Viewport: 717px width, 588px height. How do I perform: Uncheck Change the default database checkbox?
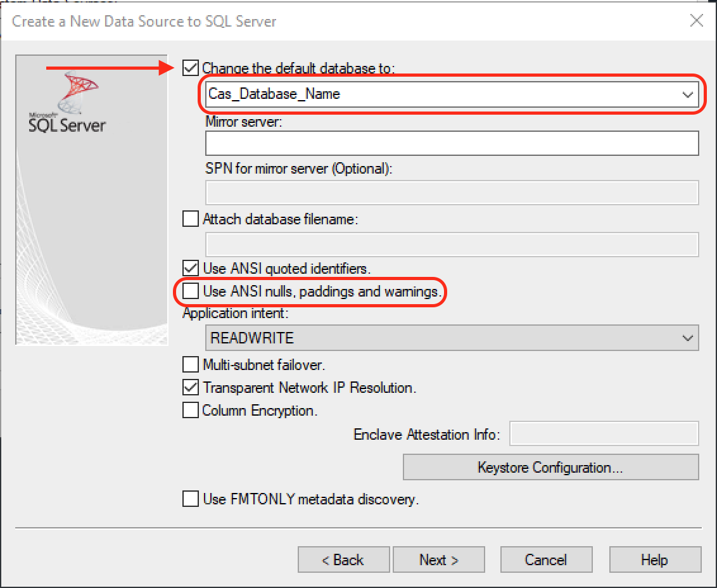point(190,68)
